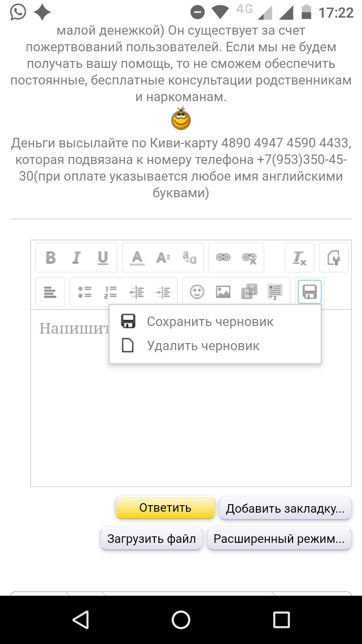Open the font size dropdown

pyautogui.click(x=163, y=258)
